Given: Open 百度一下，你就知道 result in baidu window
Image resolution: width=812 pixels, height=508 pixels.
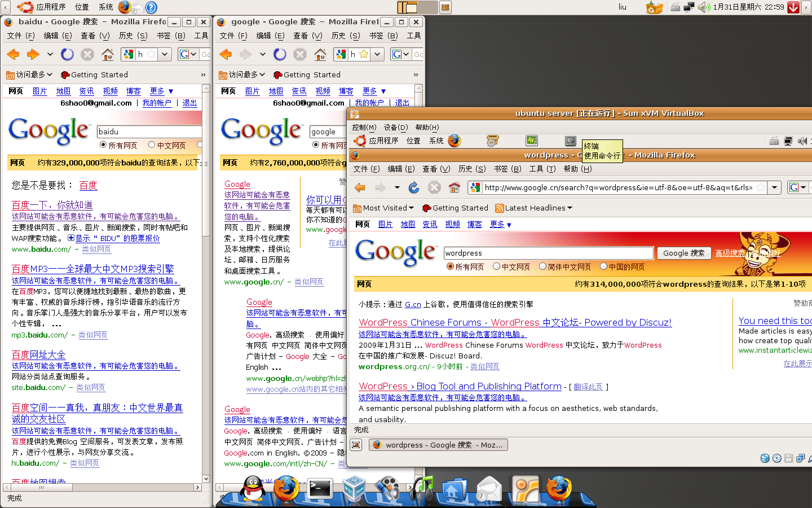Looking at the screenshot, I should pos(52,205).
